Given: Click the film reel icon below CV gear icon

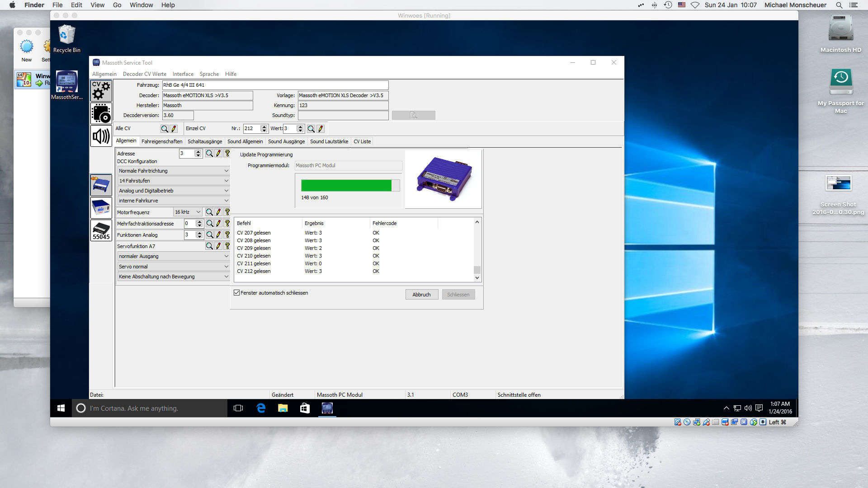Looking at the screenshot, I should pos(101,113).
